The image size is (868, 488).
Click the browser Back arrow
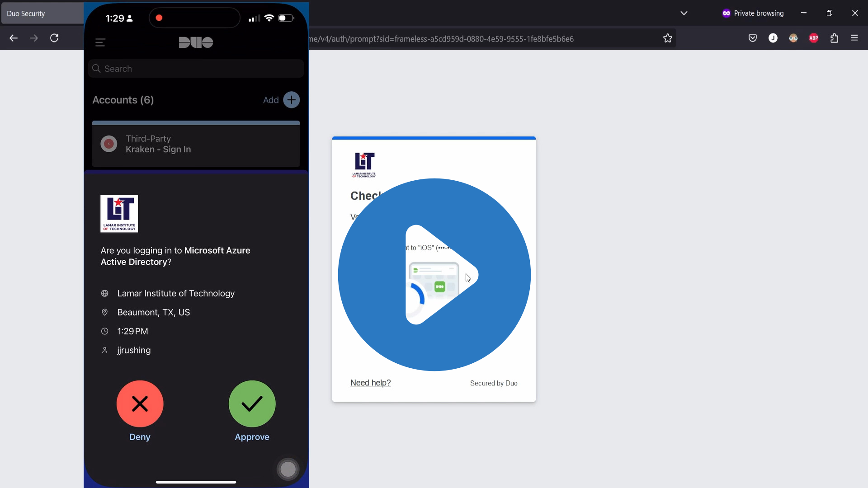[14, 38]
